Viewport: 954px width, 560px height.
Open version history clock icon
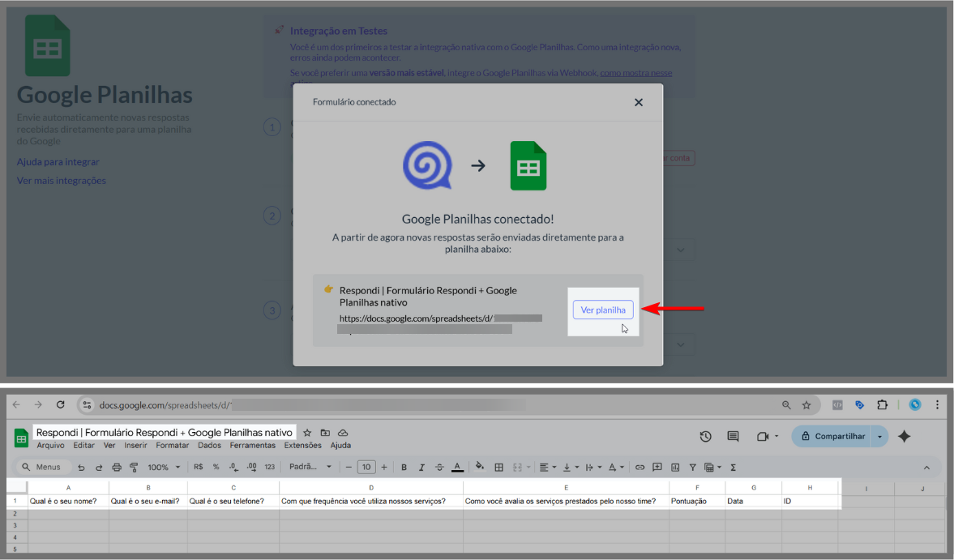point(705,436)
